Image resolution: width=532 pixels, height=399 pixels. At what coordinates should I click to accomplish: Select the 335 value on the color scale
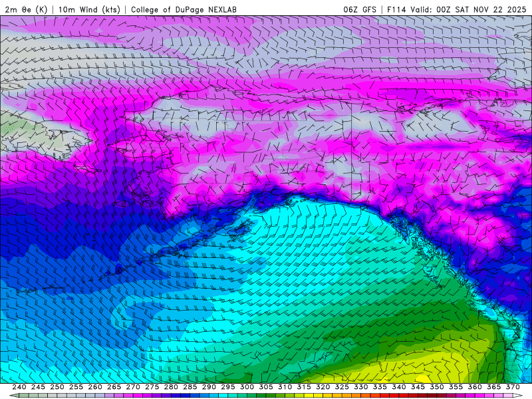[380, 387]
